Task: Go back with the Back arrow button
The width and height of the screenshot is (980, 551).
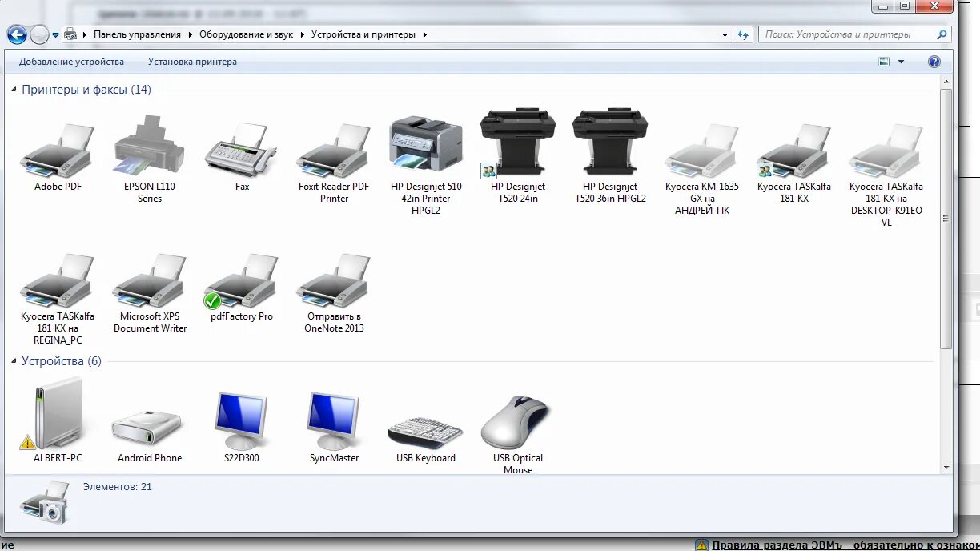Action: [x=17, y=34]
